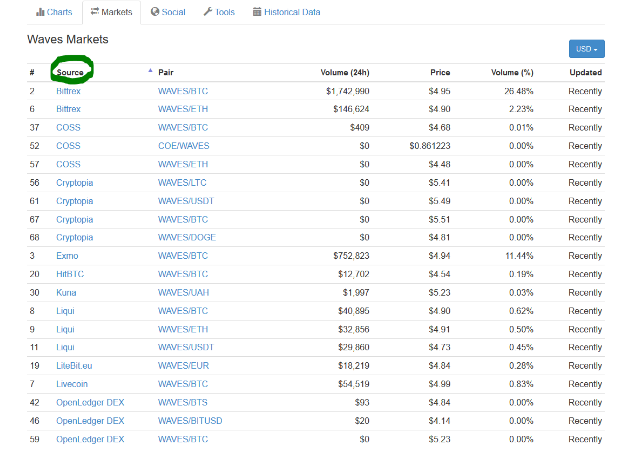624x456 pixels.
Task: Open the Exmo exchange link
Action: 67,256
